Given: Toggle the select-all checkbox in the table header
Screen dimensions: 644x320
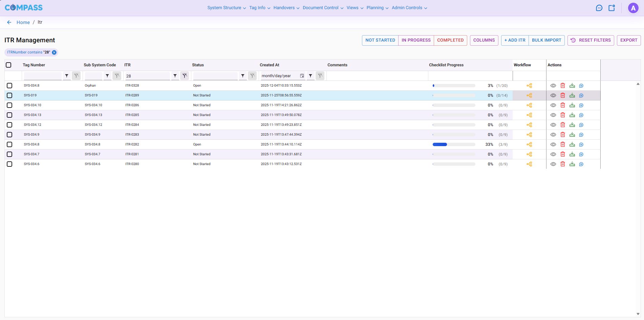Looking at the screenshot, I should tap(9, 65).
